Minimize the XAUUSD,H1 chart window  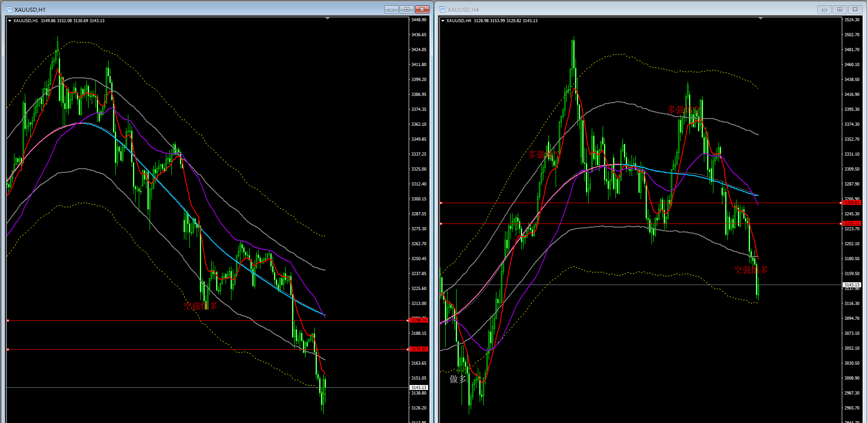tap(391, 10)
